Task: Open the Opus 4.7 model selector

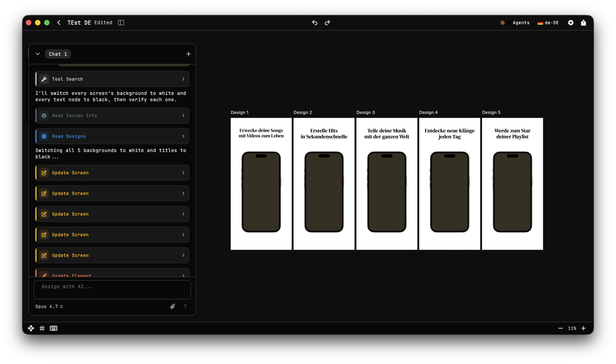Action: point(49,306)
